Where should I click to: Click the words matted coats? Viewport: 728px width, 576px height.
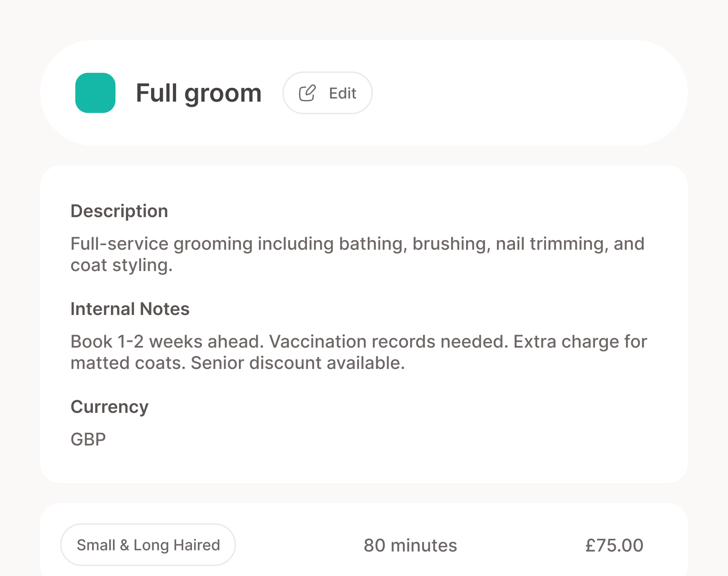127,363
